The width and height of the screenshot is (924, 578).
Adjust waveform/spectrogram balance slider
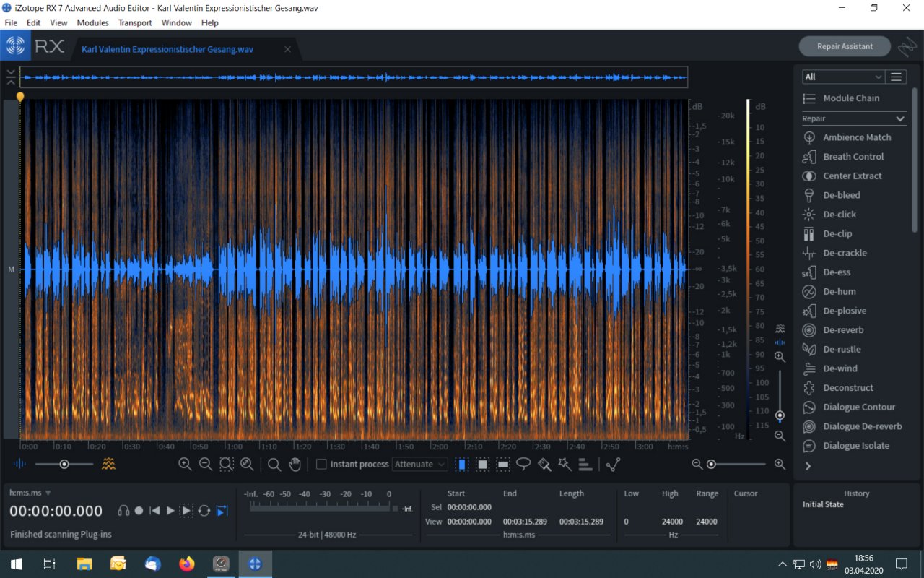[64, 464]
